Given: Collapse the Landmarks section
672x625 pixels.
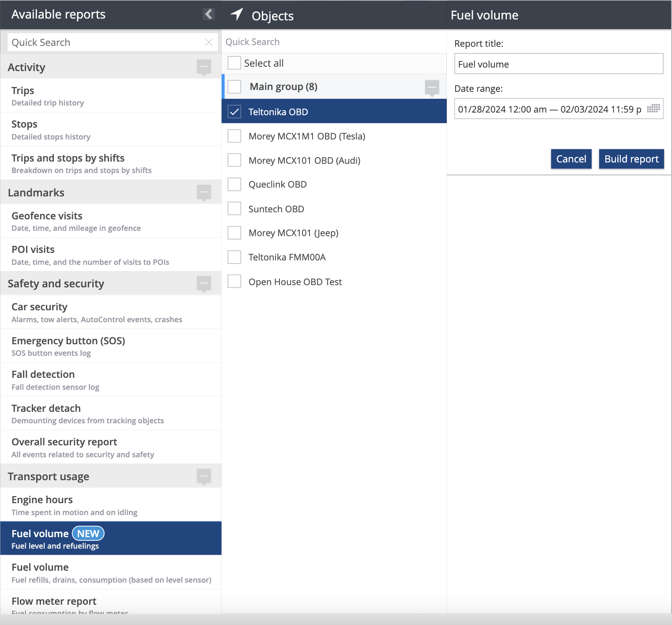Looking at the screenshot, I should click(204, 193).
